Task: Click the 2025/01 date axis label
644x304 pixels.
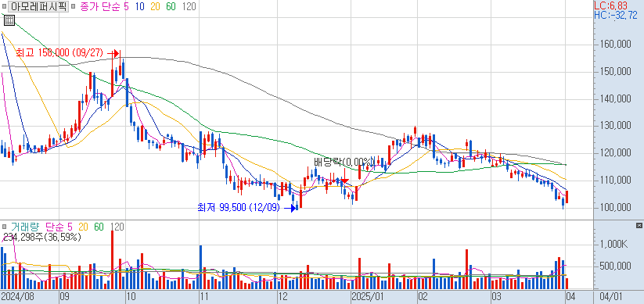Action: point(367,296)
